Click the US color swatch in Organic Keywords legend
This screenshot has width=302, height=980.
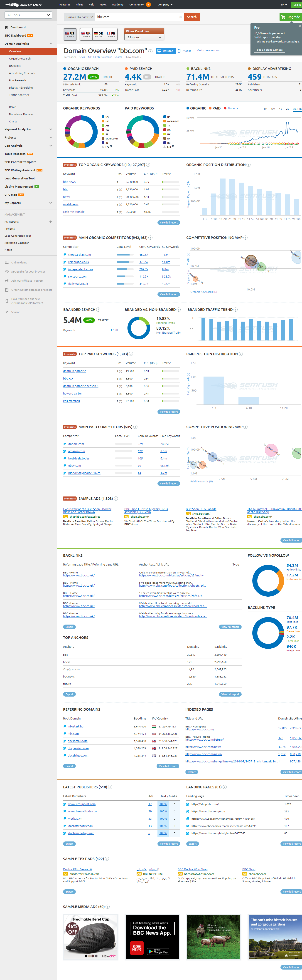103,117
